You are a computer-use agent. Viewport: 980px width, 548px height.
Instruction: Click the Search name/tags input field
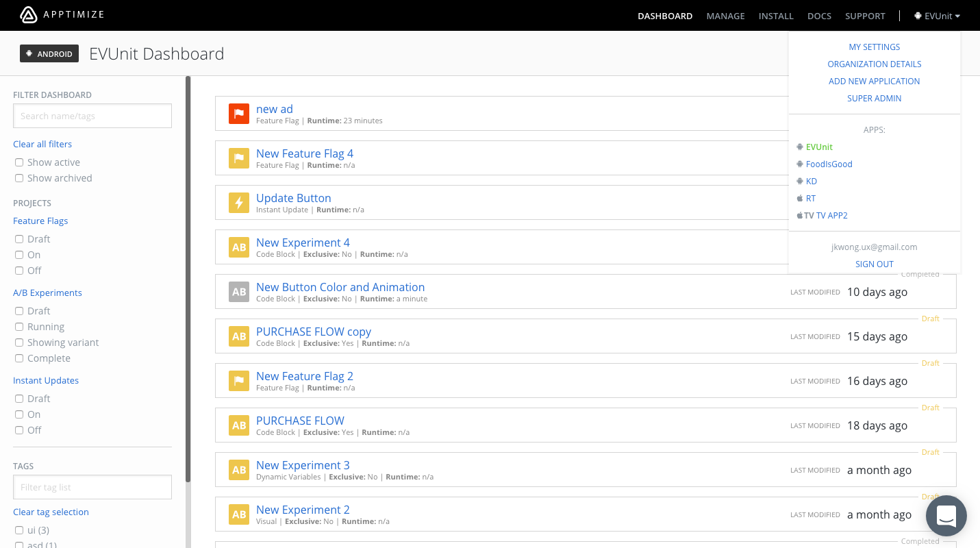[92, 116]
